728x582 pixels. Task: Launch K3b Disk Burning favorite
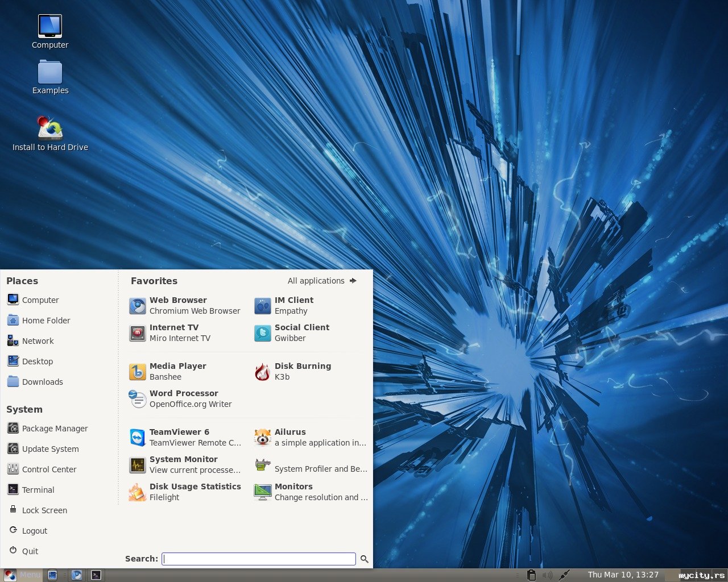tap(292, 371)
